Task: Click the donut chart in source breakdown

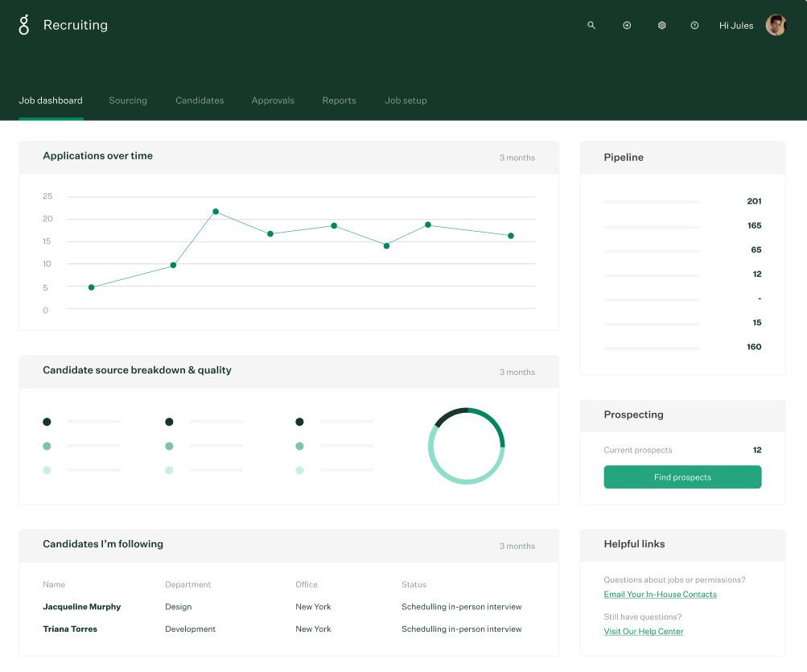Action: (467, 446)
